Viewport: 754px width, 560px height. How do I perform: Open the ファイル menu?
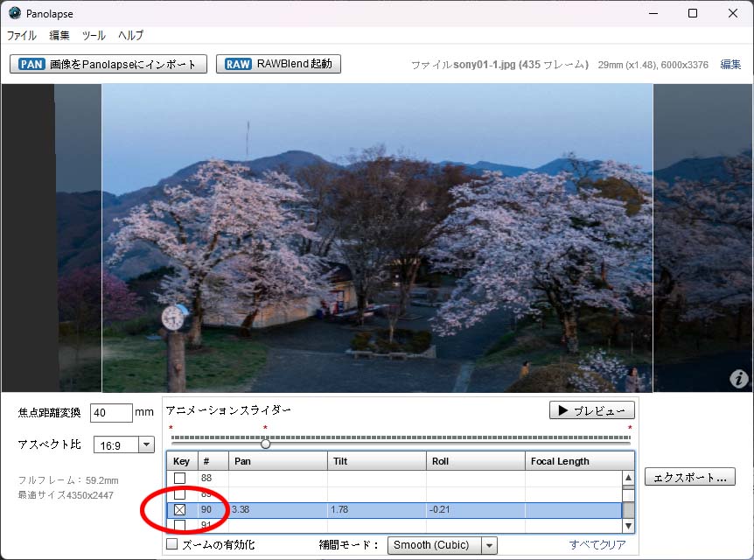tap(22, 36)
